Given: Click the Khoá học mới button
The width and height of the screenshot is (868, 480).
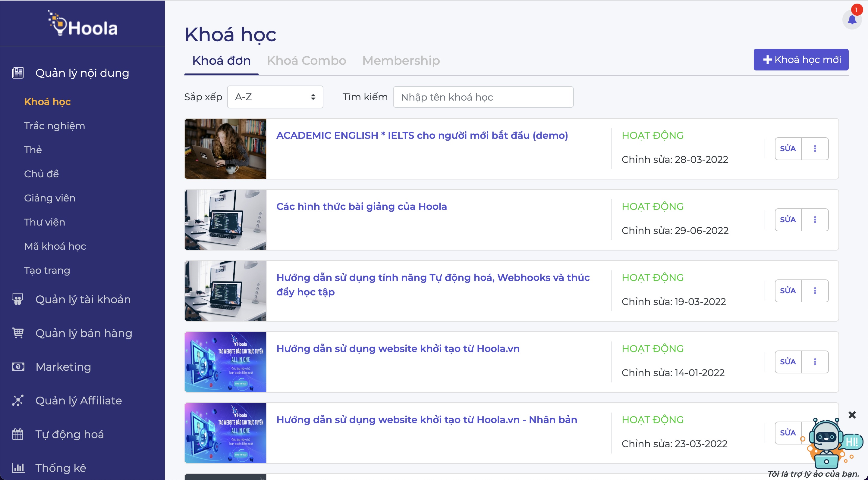Looking at the screenshot, I should [801, 60].
